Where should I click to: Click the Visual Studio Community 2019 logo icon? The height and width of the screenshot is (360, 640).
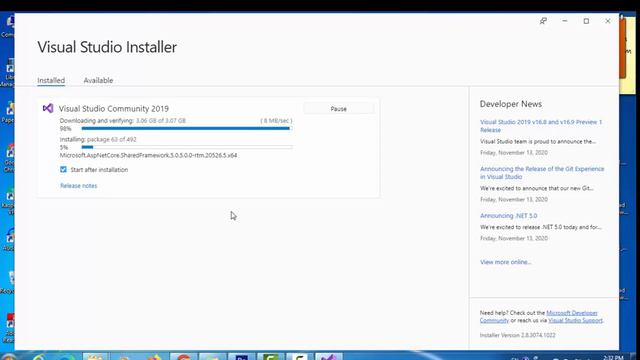pos(48,108)
